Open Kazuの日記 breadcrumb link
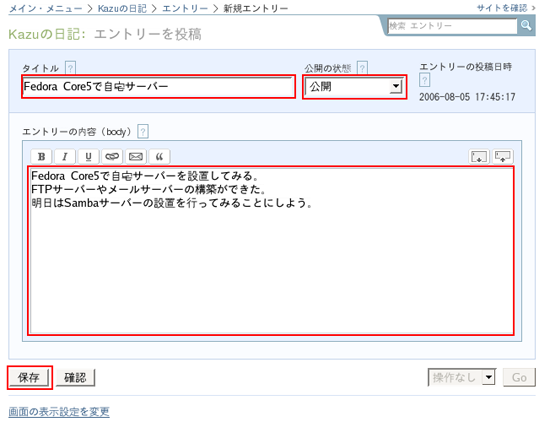 pyautogui.click(x=122, y=8)
